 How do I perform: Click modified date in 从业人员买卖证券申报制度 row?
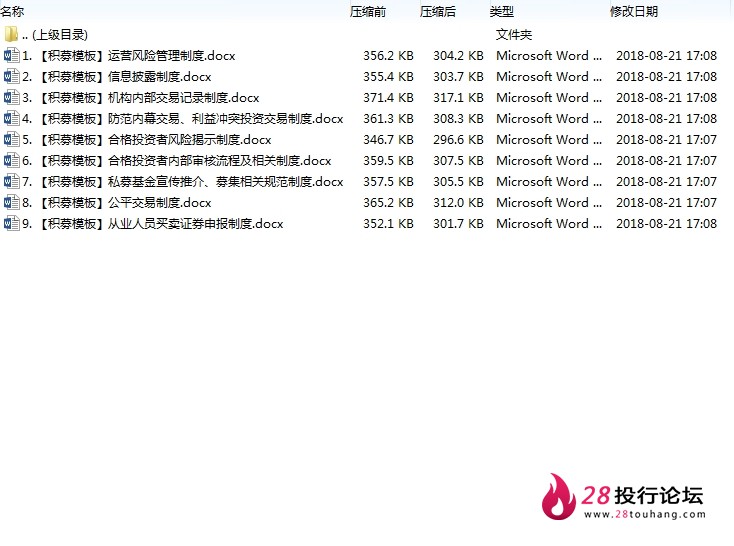point(667,223)
